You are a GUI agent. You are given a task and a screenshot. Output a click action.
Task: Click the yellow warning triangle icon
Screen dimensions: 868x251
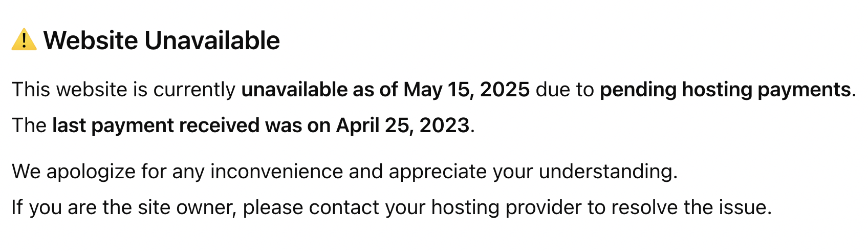(x=24, y=40)
